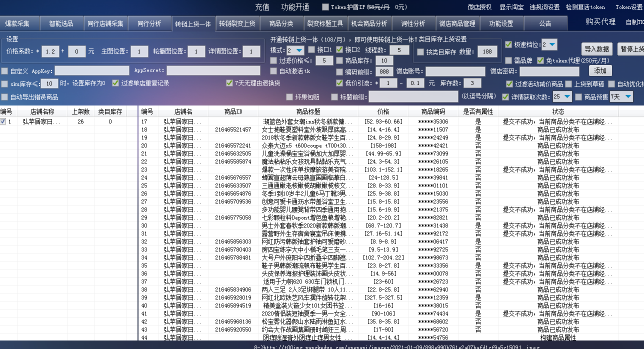This screenshot has width=644, height=349.
Task: Enable the 商品库存 checkbox
Action: 339,60
